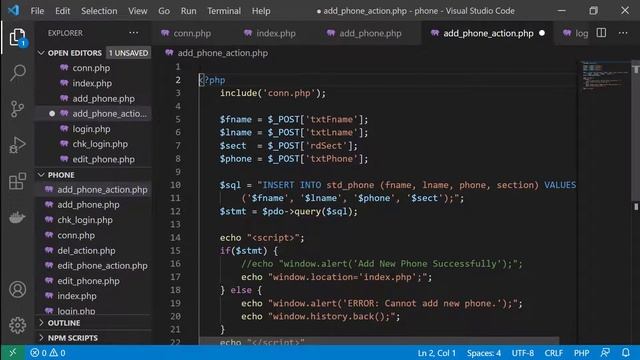Open the Help menu
Viewport: 640px width, 360px height.
pos(261,11)
